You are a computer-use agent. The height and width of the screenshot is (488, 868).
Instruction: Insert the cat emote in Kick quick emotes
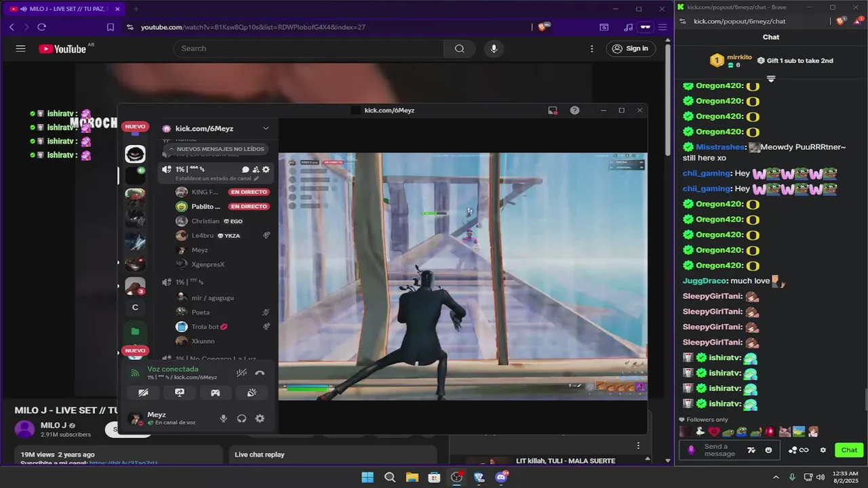coord(784,432)
